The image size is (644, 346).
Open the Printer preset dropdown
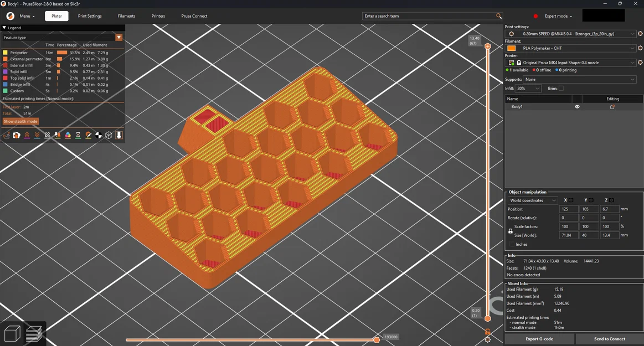(x=571, y=63)
